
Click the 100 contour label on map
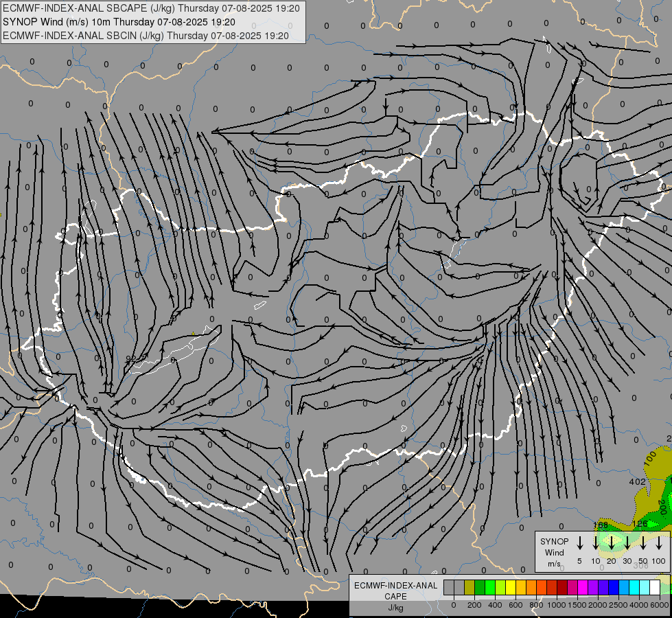coord(650,459)
